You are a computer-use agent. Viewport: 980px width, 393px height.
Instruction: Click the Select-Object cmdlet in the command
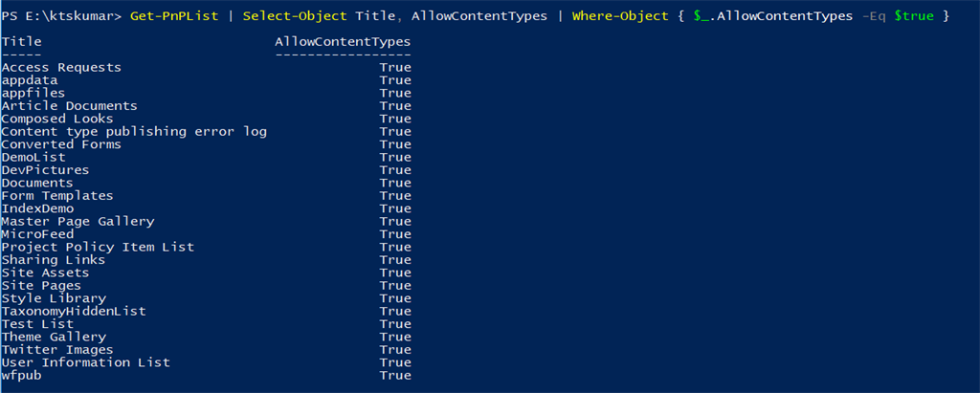tap(284, 17)
